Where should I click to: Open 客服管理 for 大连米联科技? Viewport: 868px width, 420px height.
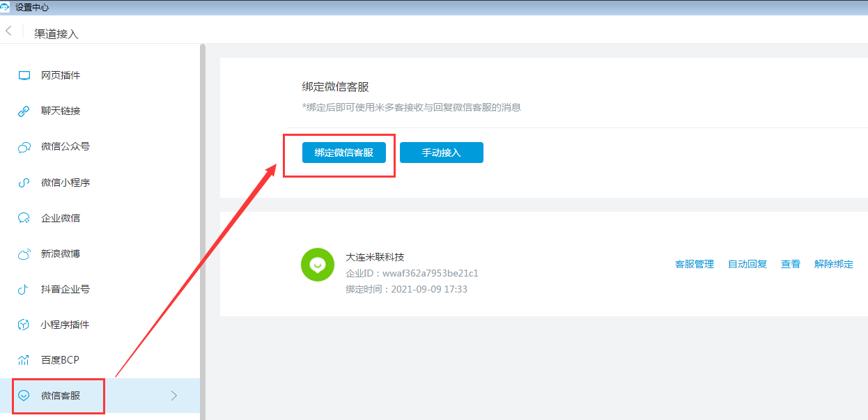[694, 265]
